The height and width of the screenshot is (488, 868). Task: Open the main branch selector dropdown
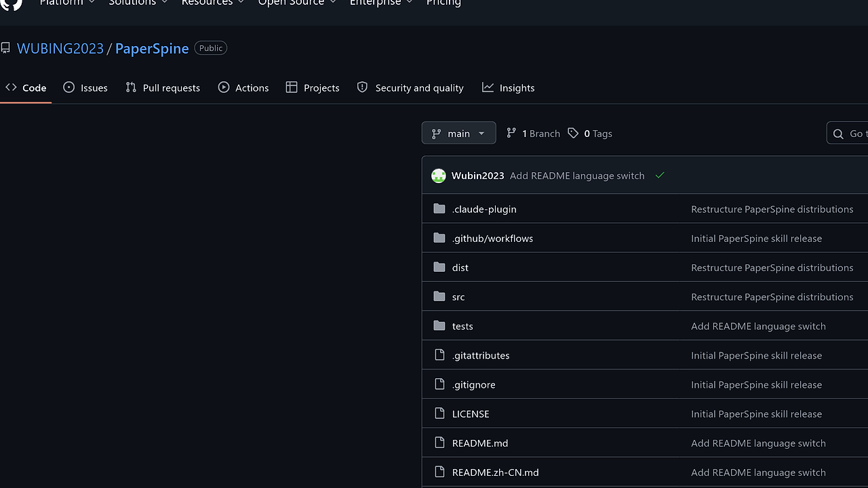[458, 134]
